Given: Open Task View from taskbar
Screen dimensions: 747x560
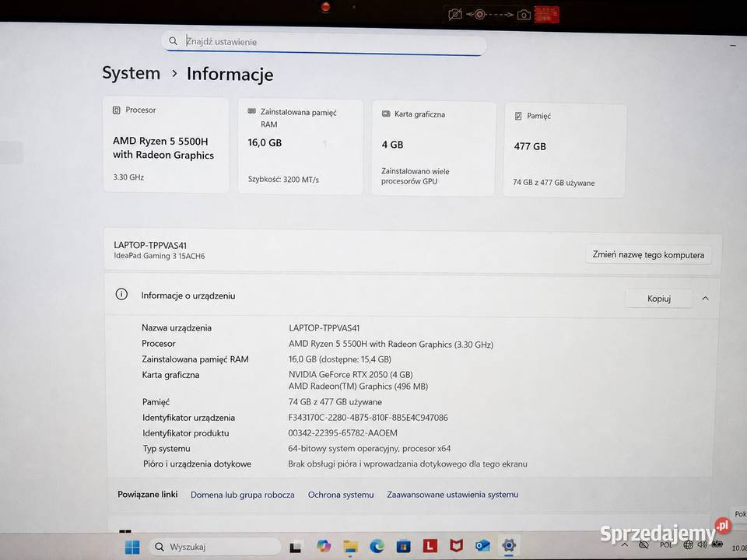Looking at the screenshot, I should point(296,547).
